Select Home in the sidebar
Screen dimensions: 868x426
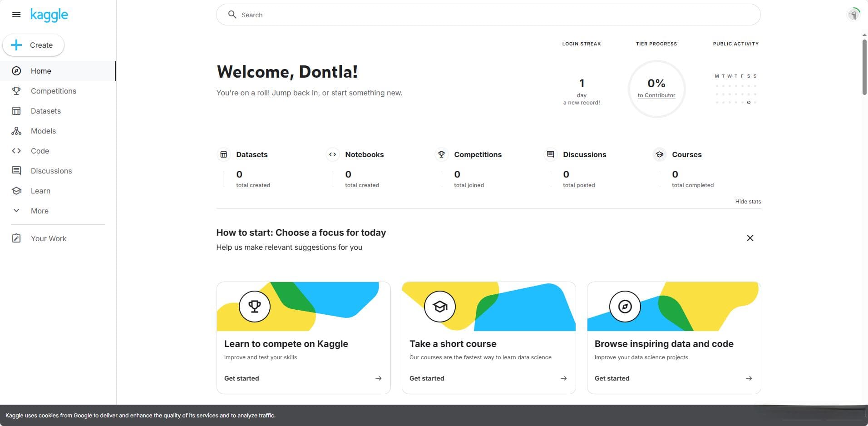tap(58, 71)
